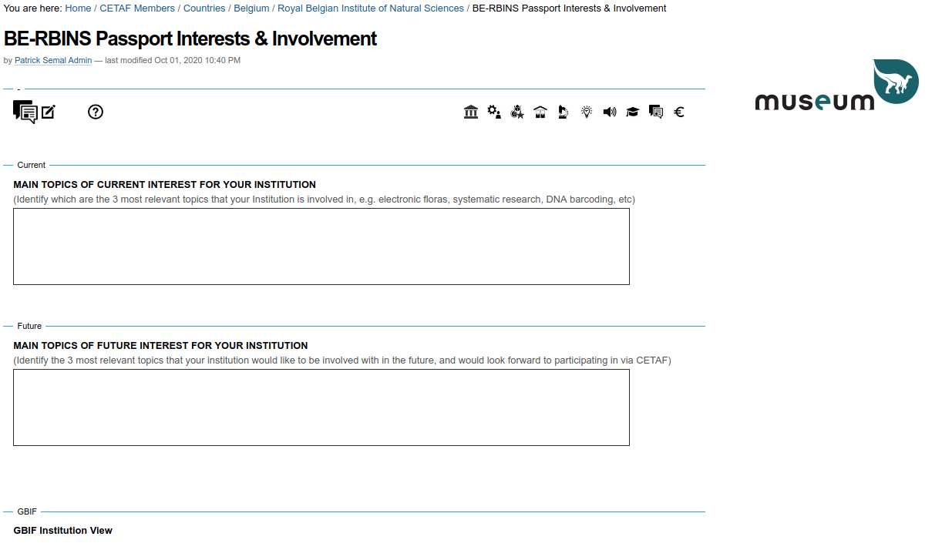The height and width of the screenshot is (560, 942).
Task: Click the gears with person icon
Action: (x=494, y=112)
